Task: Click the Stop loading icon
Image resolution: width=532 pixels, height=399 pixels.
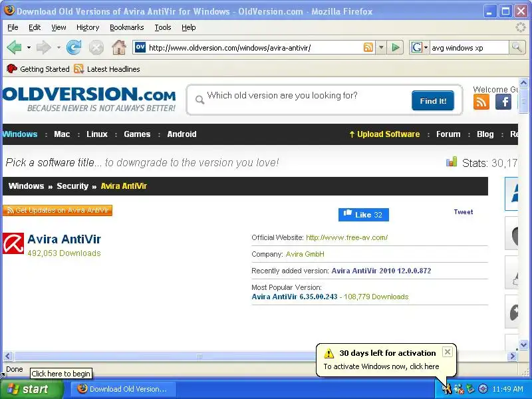Action: point(96,47)
